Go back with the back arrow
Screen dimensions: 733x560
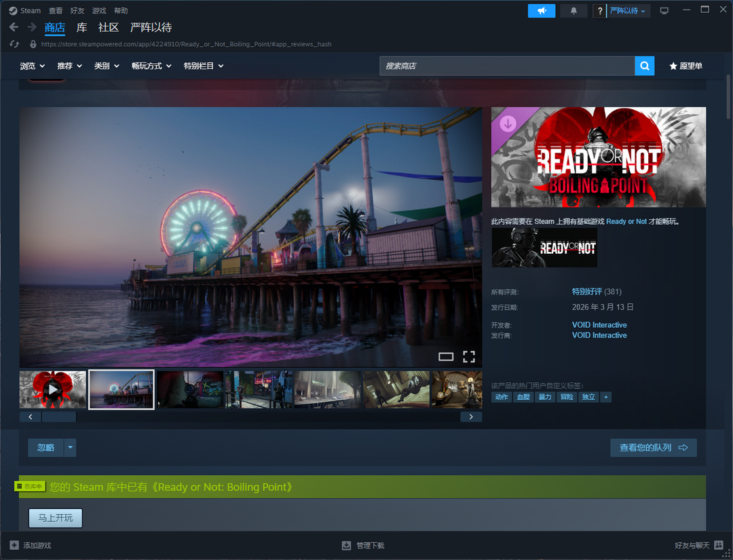[x=14, y=27]
